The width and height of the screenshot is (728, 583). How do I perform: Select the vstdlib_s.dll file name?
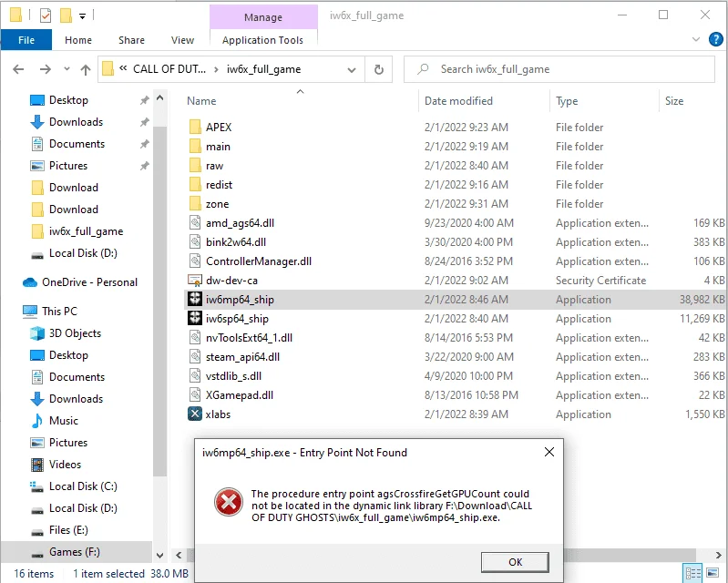point(233,376)
